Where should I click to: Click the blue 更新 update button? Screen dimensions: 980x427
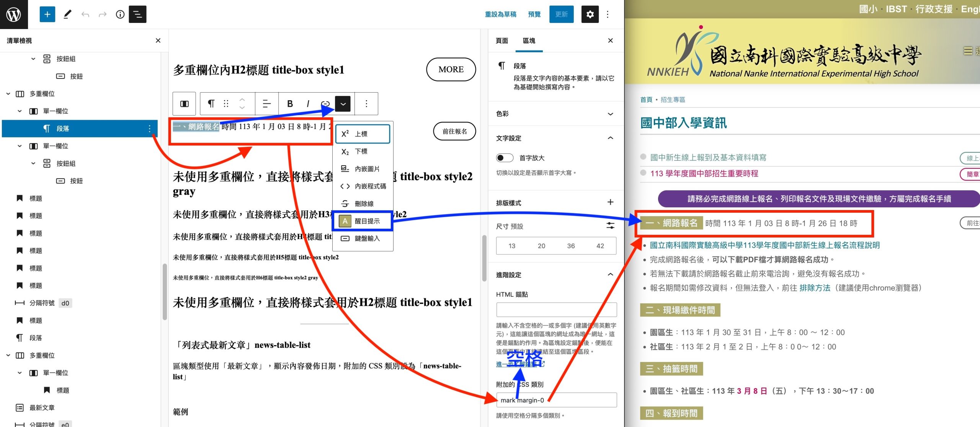coord(561,15)
